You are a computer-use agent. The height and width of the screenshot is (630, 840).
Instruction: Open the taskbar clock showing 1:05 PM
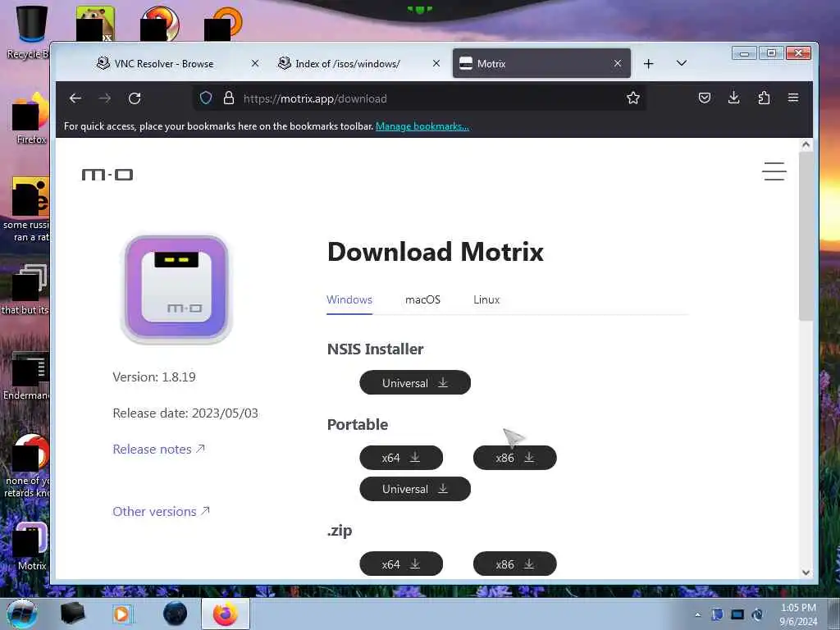click(x=798, y=614)
